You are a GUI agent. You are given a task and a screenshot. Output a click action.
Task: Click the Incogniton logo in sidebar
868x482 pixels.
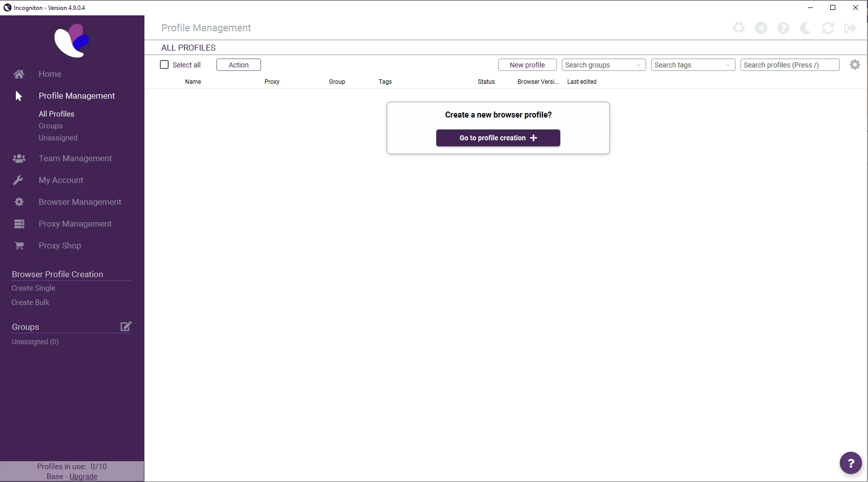72,41
